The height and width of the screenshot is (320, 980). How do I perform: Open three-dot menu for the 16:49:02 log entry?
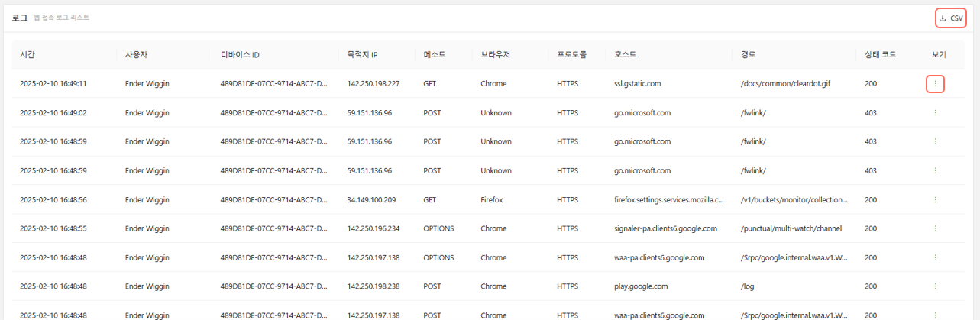pos(935,113)
